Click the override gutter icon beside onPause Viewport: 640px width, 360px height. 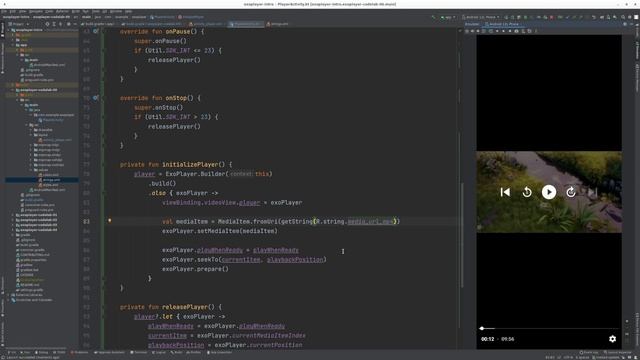(96, 31)
